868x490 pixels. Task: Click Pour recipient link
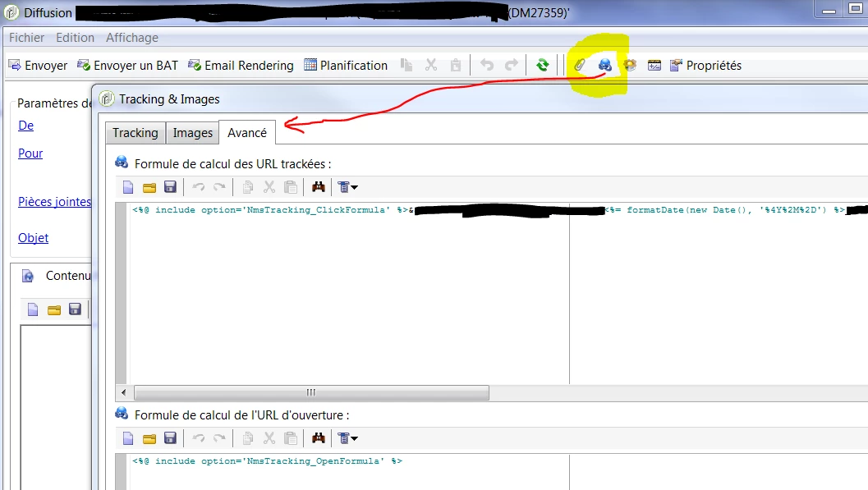[x=30, y=153]
